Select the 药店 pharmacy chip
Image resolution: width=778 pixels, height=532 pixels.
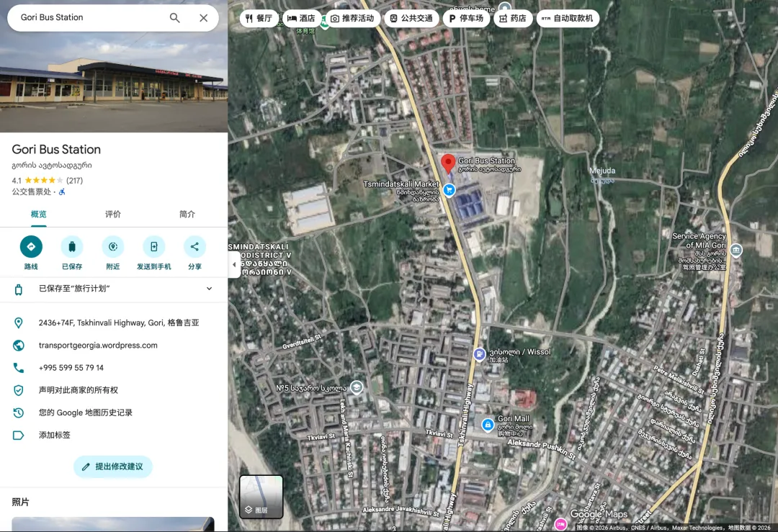point(513,18)
